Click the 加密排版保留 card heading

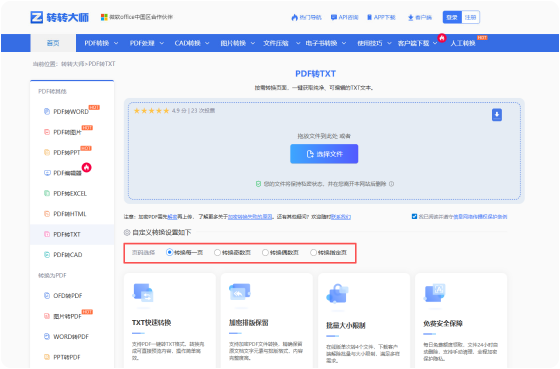tap(249, 323)
